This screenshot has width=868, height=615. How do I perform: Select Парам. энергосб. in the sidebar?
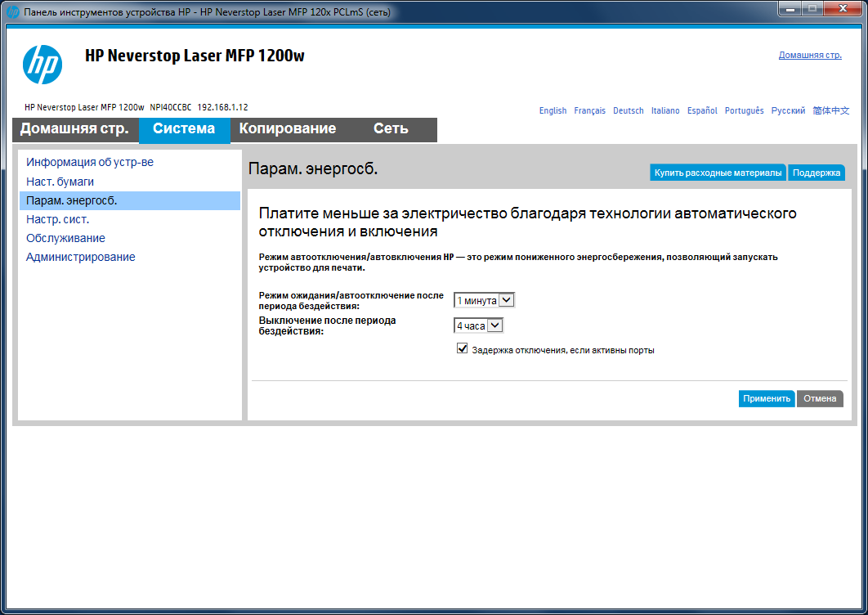coord(129,200)
